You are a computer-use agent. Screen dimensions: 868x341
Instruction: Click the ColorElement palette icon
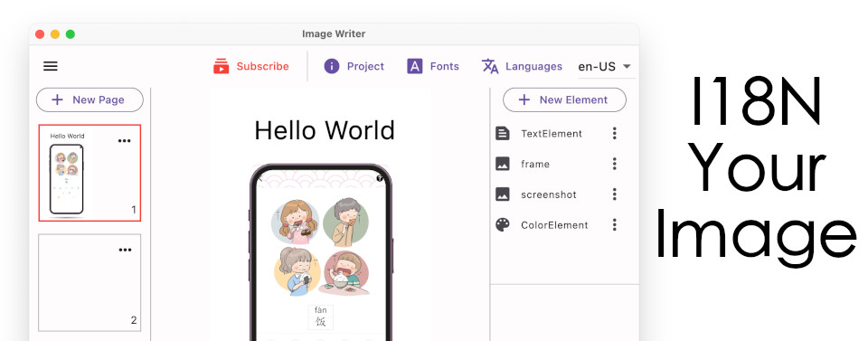(x=502, y=224)
